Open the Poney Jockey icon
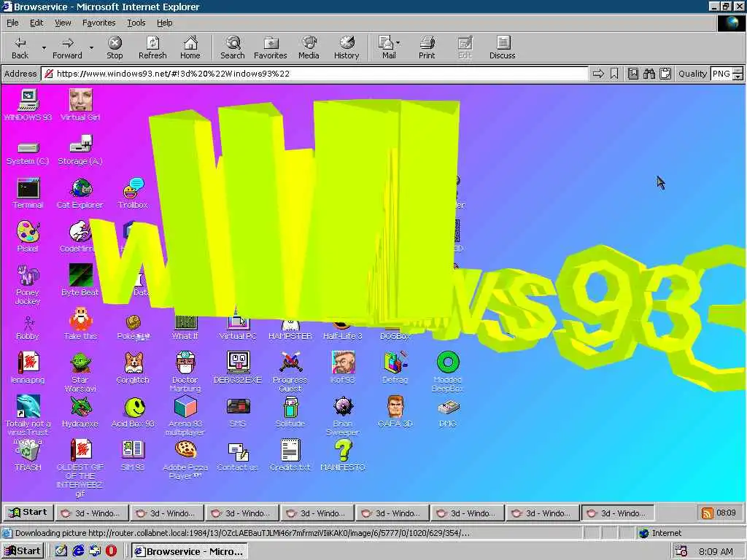747x560 pixels. pyautogui.click(x=28, y=285)
